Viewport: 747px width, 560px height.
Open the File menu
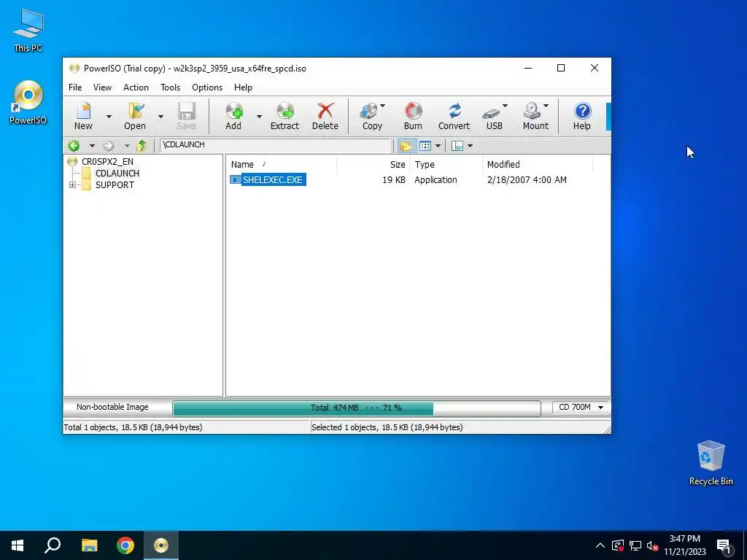(x=75, y=87)
